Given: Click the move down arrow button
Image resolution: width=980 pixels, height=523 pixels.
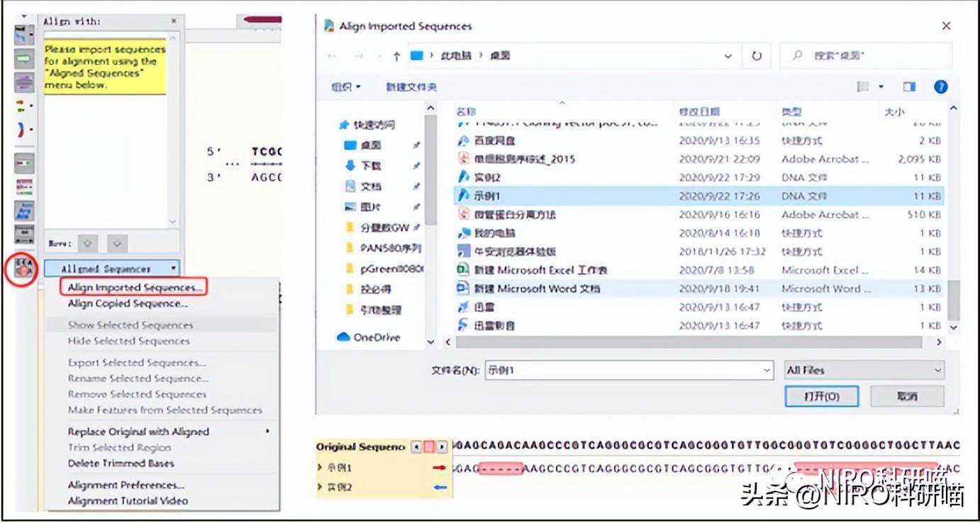Looking at the screenshot, I should pyautogui.click(x=117, y=243).
